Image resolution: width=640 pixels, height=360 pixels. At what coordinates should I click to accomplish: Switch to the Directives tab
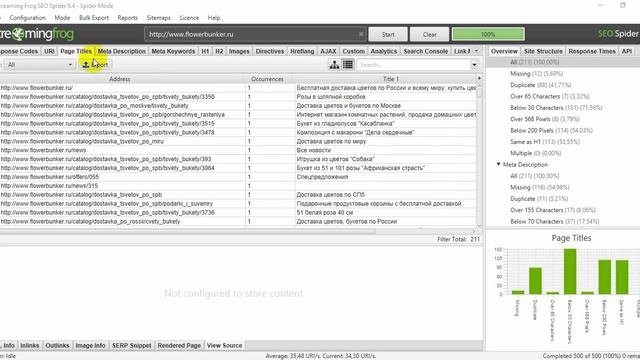tap(269, 51)
